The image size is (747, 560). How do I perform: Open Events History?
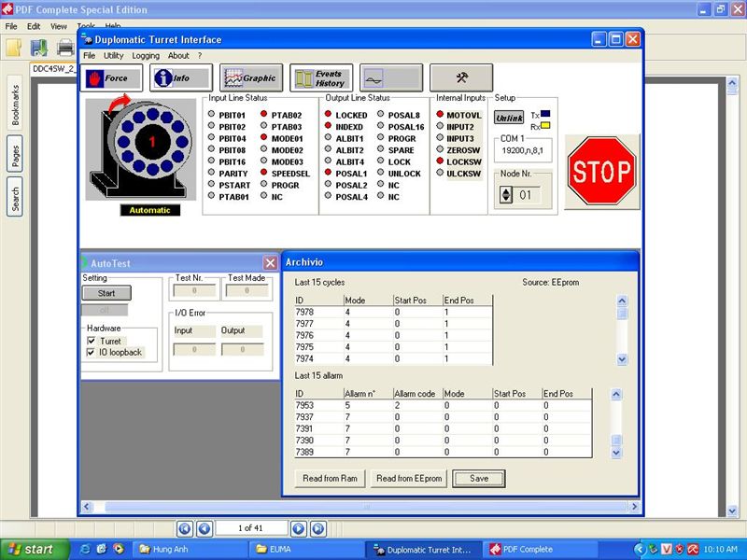(x=320, y=78)
